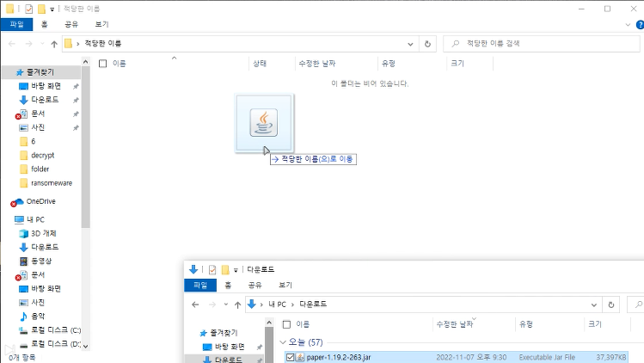This screenshot has height=363, width=644.
Task: Click the Forward arrow in main window
Action: (x=28, y=44)
